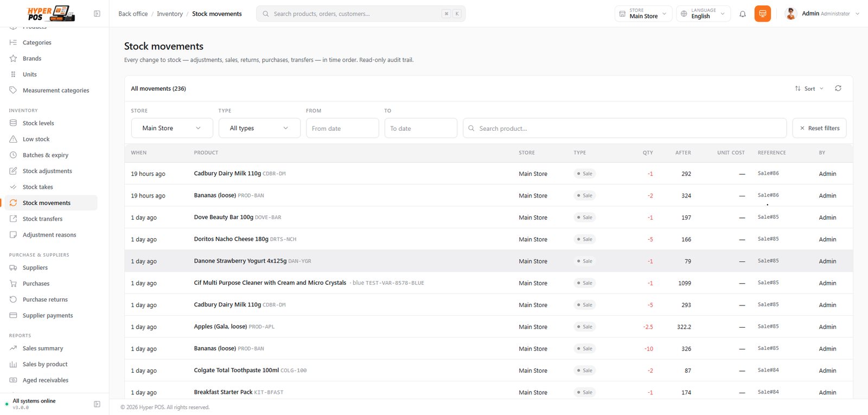Click the WHEN column header
Image resolution: width=868 pixels, height=415 pixels.
(139, 153)
